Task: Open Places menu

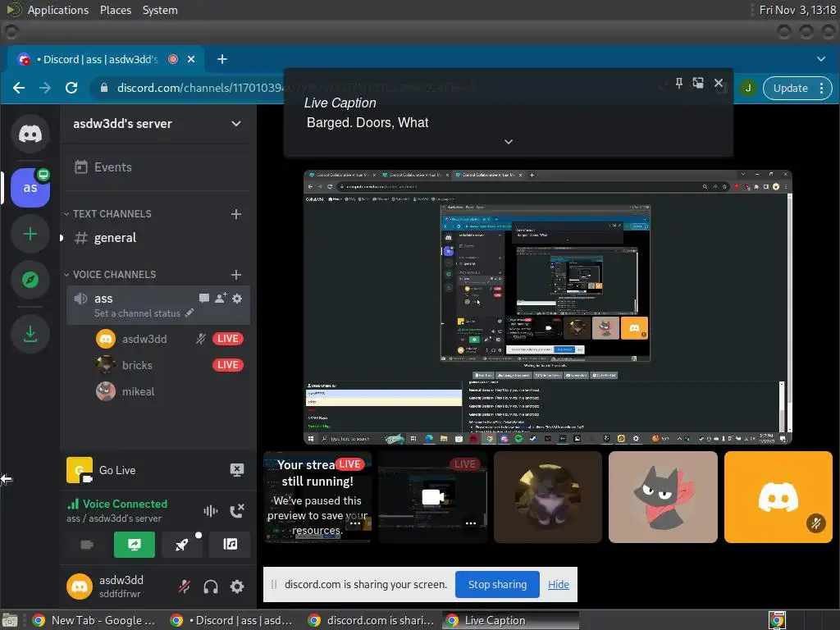Action: pyautogui.click(x=116, y=10)
